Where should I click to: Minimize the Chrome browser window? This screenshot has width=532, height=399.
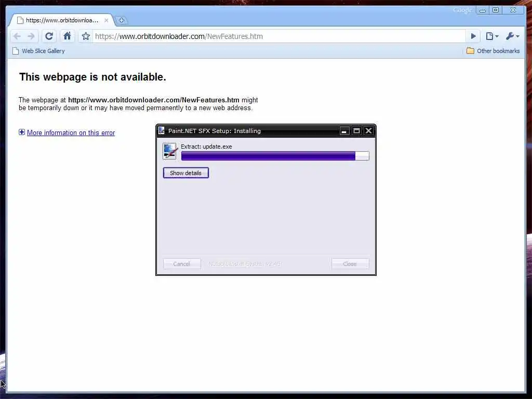point(483,10)
